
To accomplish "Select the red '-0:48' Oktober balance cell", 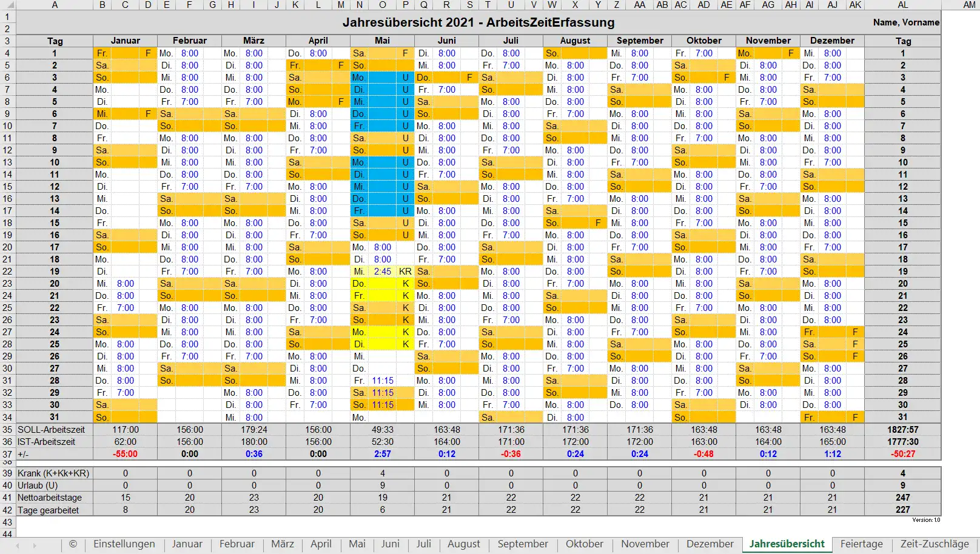I will pos(703,454).
